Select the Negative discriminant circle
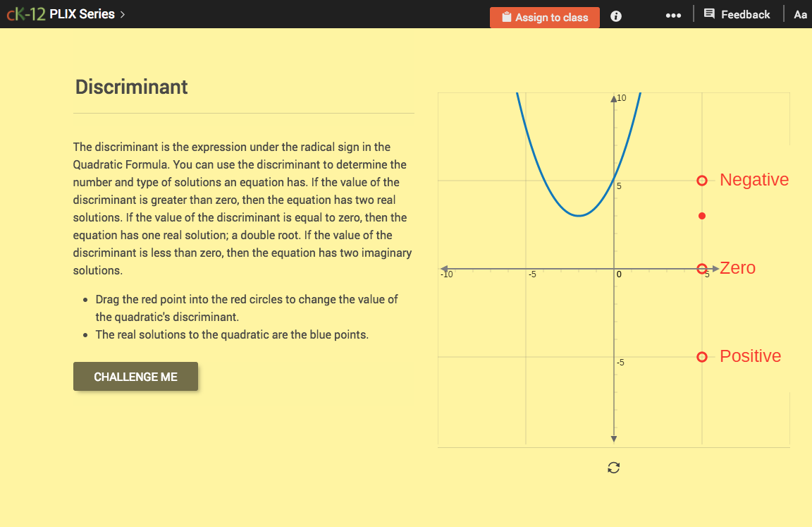812x527 pixels. (x=702, y=181)
